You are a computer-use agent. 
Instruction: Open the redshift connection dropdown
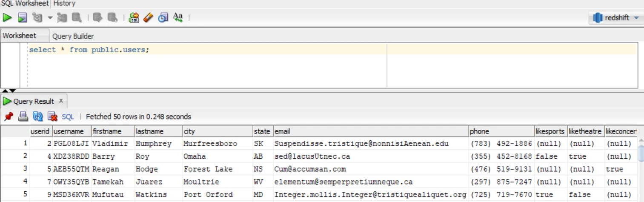[616, 18]
